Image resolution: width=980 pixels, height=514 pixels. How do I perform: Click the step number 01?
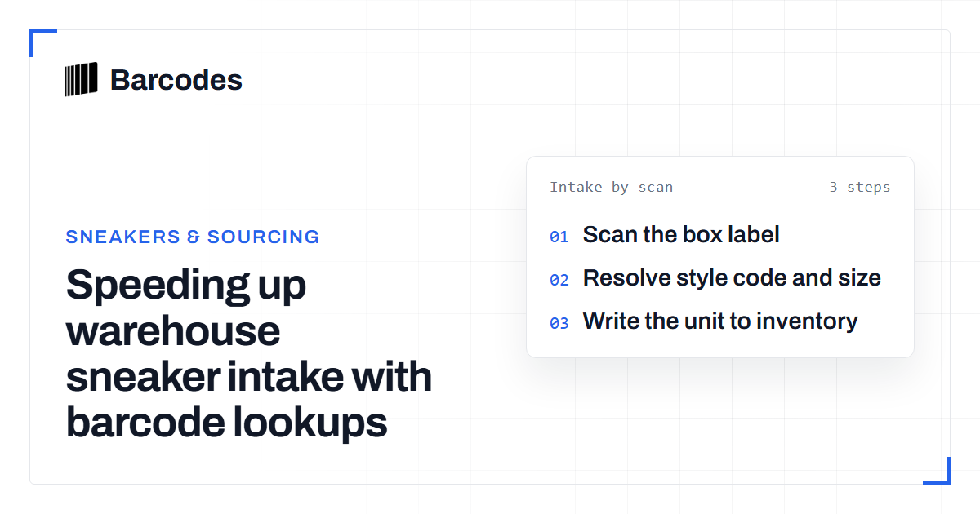coord(559,237)
